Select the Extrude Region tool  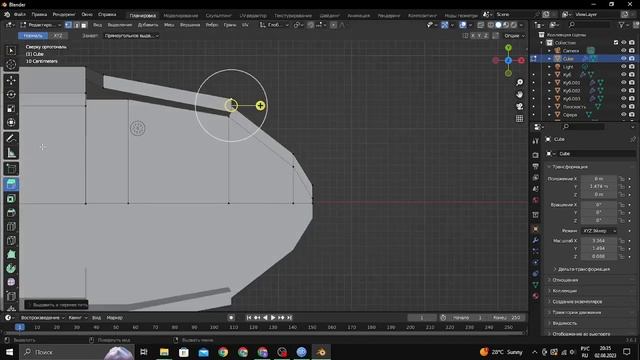point(11,184)
